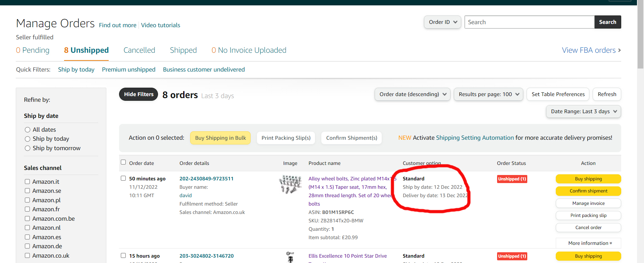Change the Results per page dropdown
Viewport: 644px width, 263px height.
point(488,94)
